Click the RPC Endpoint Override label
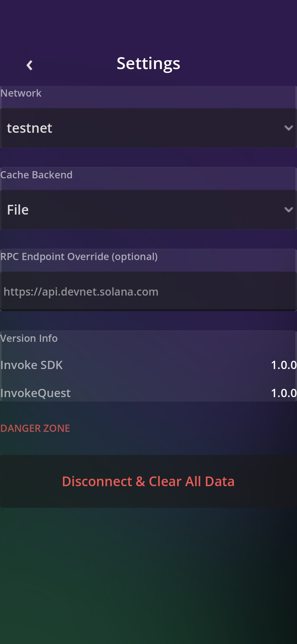Image resolution: width=297 pixels, height=644 pixels. point(79,257)
